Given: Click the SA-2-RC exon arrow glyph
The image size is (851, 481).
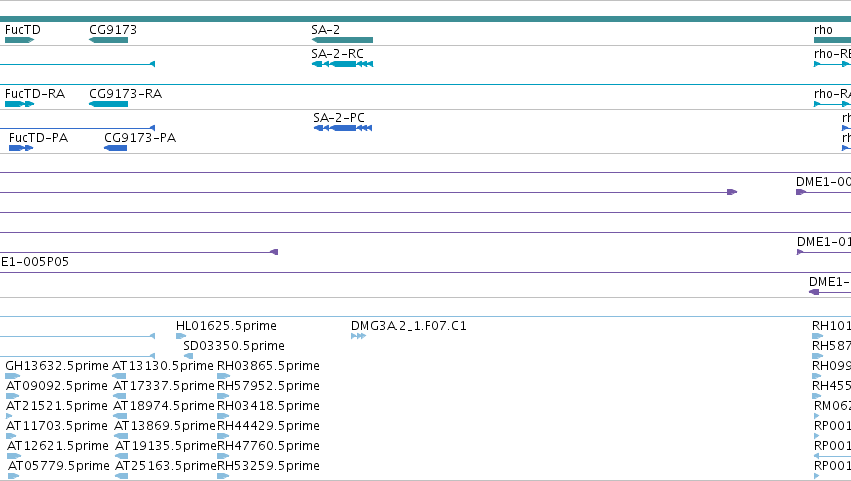Looking at the screenshot, I should pos(342,64).
